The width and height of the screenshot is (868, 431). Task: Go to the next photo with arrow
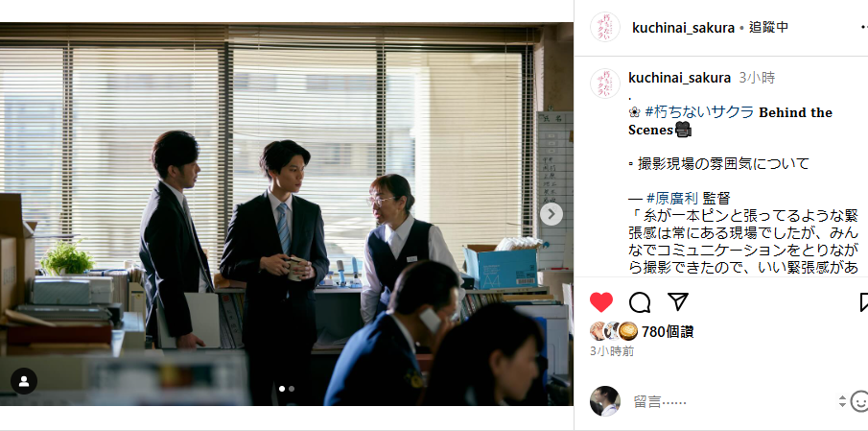[551, 214]
